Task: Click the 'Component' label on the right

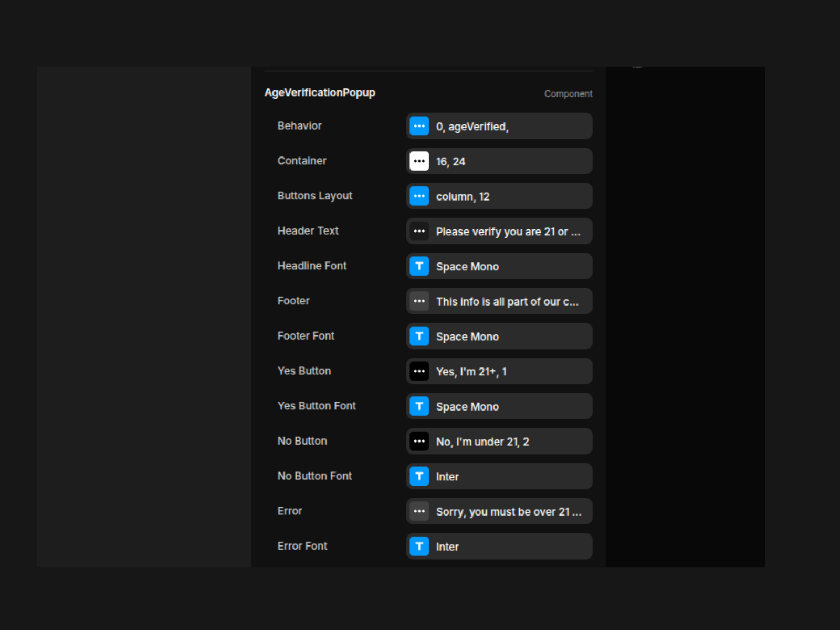Action: tap(568, 94)
